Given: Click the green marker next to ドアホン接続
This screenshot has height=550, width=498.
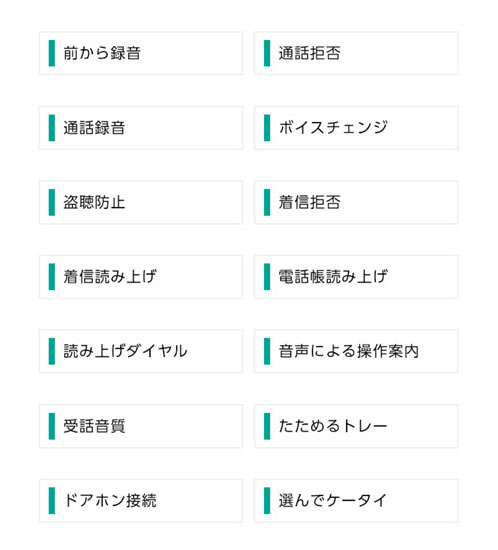Looking at the screenshot, I should 52,501.
